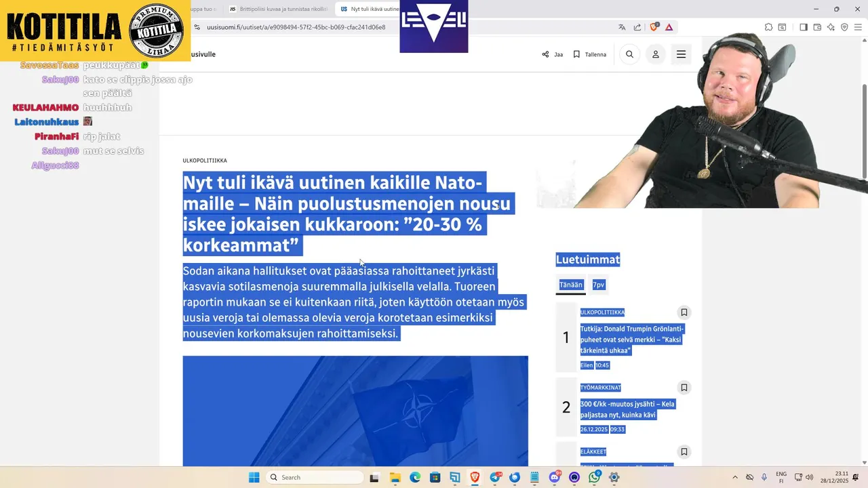Click the Tallenna bookmark button

coord(589,54)
